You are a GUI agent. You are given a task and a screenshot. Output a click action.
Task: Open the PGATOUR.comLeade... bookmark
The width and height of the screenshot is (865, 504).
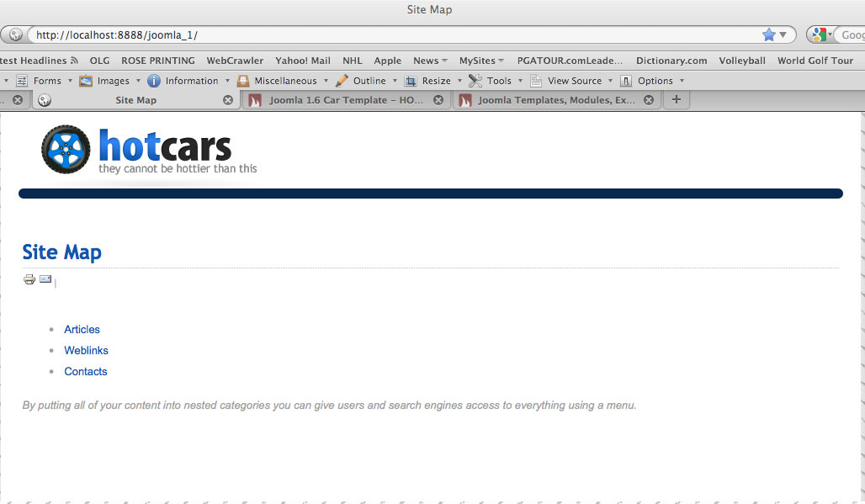(570, 61)
